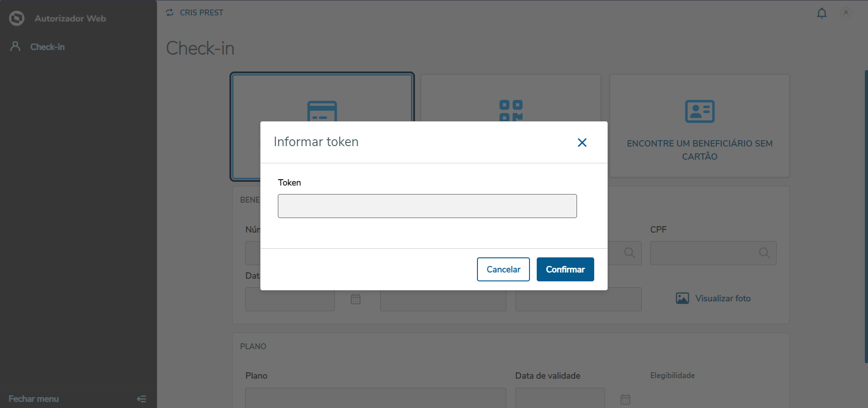Click the page vertical scrollbar
Screen dimensions: 868x408
[866, 216]
